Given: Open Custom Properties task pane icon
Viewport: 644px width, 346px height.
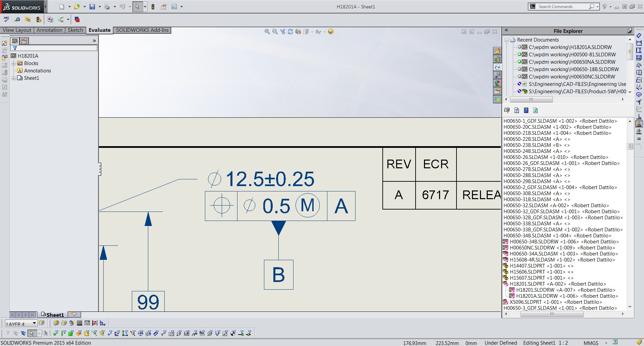Looking at the screenshot, I should 497,91.
